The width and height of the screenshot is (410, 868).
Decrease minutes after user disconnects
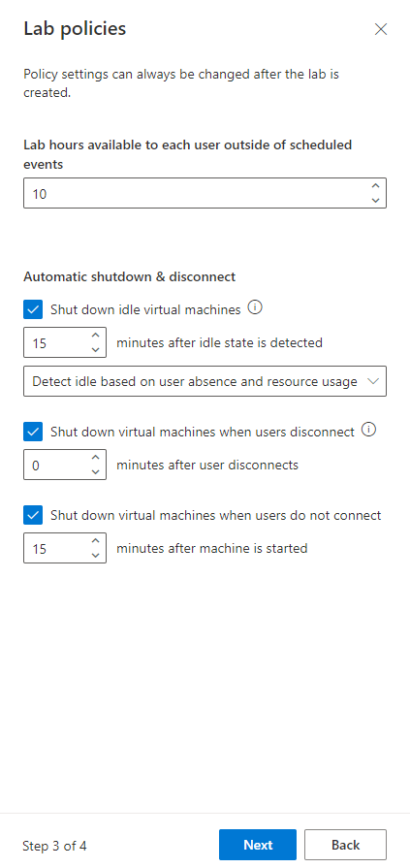click(x=96, y=471)
